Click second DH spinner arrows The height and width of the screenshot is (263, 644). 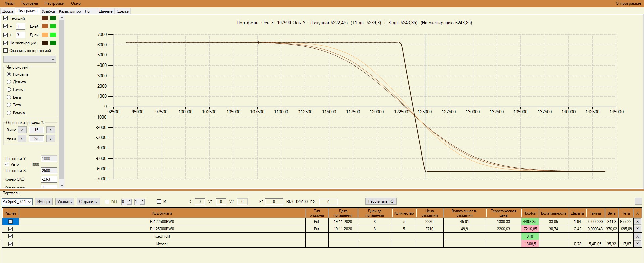pyautogui.click(x=142, y=202)
